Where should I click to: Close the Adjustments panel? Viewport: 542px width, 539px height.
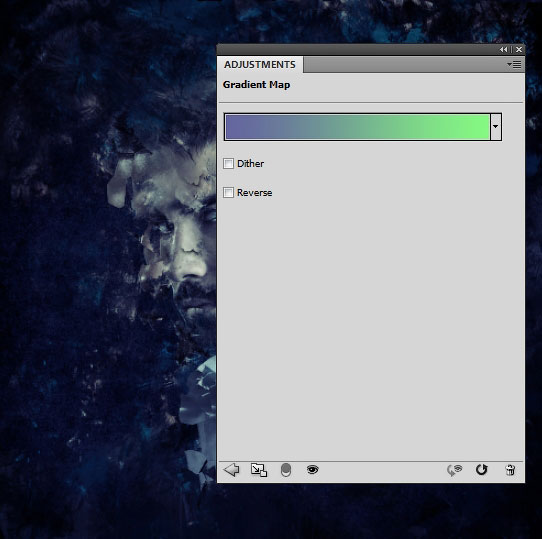pyautogui.click(x=519, y=50)
